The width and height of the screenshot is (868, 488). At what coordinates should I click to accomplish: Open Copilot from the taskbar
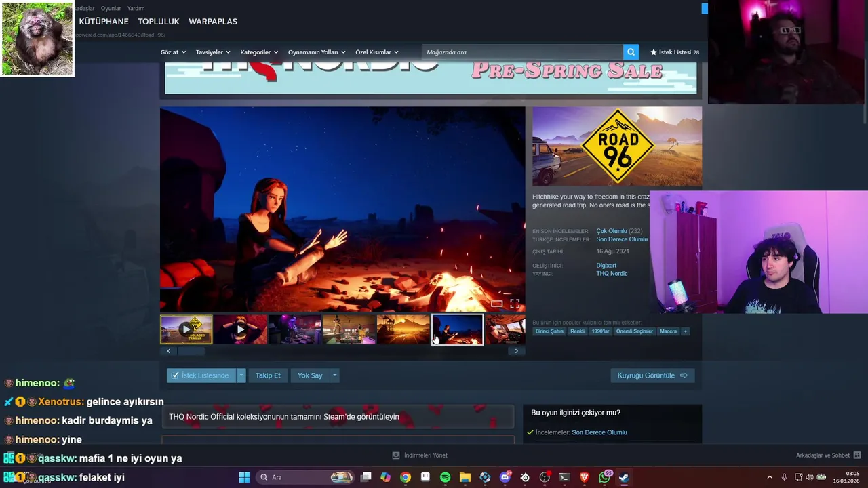pyautogui.click(x=386, y=477)
